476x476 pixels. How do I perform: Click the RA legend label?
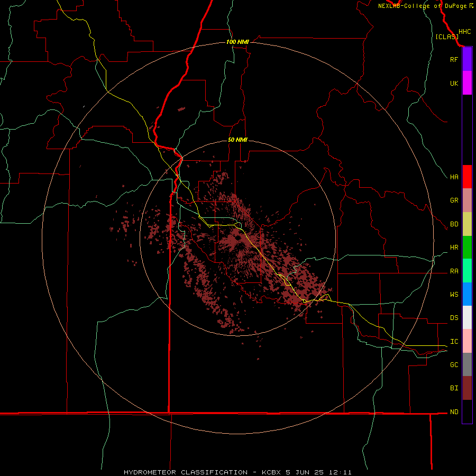pyautogui.click(x=454, y=271)
